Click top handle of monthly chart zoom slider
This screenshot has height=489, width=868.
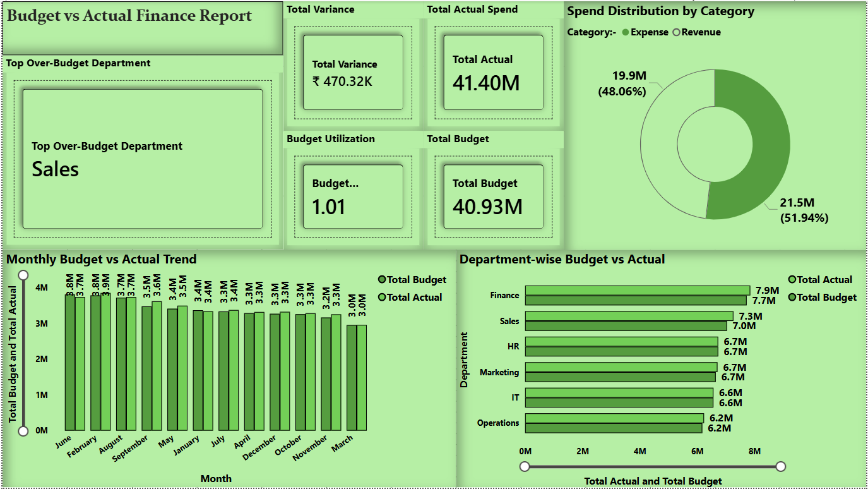click(x=24, y=275)
